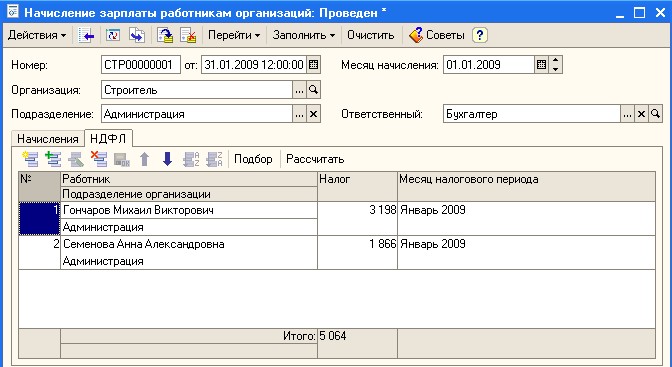Viewport: 672px width, 367px height.
Task: Click the document date field 31.01.2009
Action: pos(254,65)
